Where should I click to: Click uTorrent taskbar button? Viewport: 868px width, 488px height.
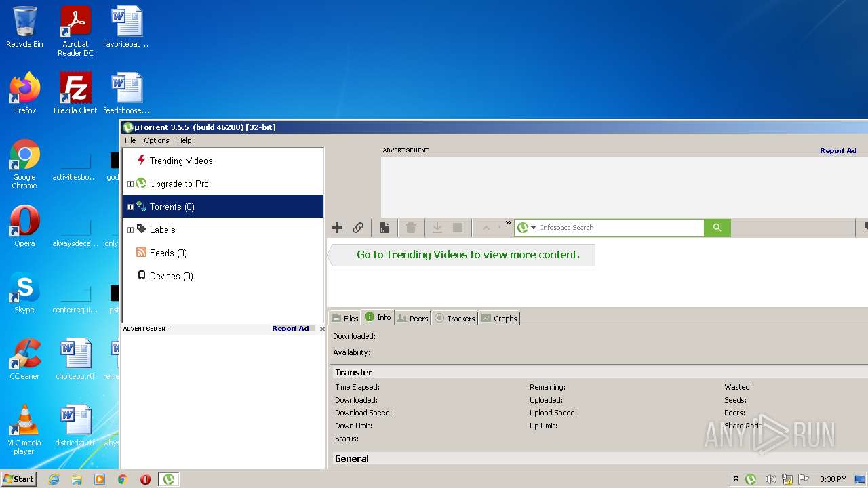[169, 479]
